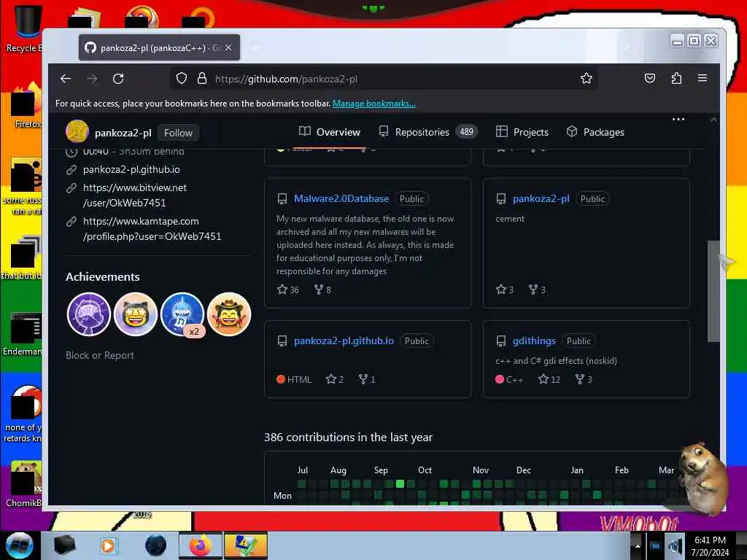Click Block or Report
The width and height of the screenshot is (747, 560).
pyautogui.click(x=99, y=355)
